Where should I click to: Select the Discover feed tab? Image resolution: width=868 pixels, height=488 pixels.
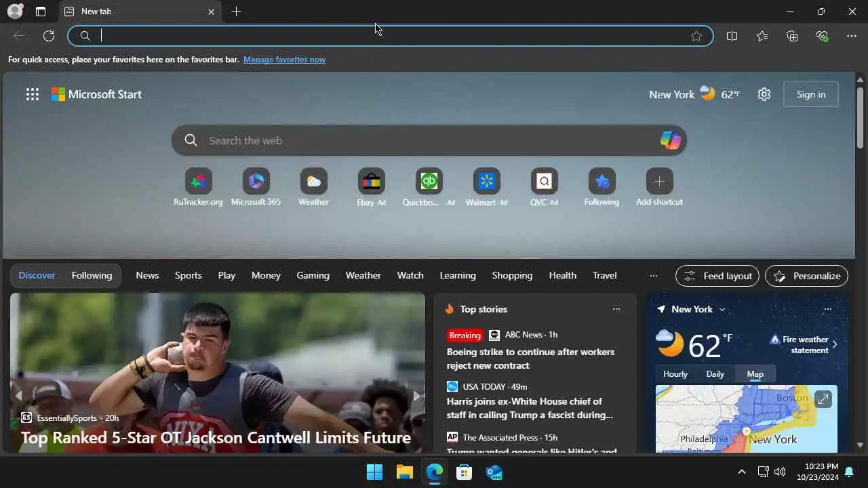pos(37,275)
